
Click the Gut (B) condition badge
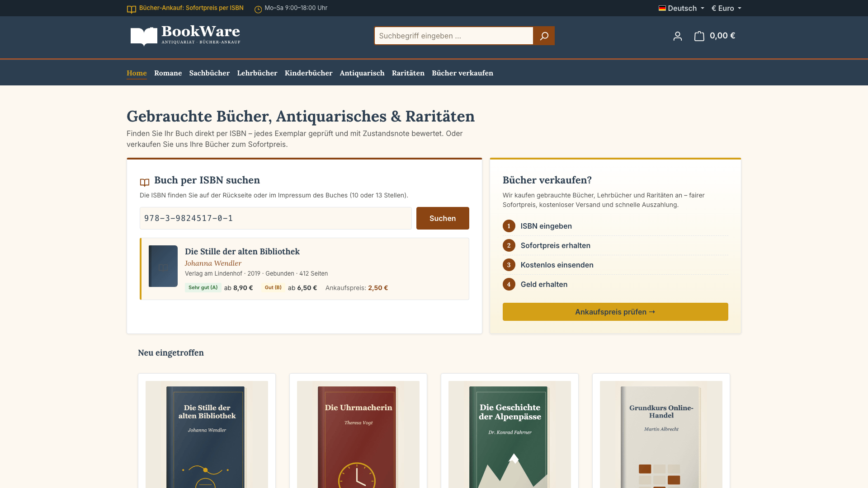(x=273, y=287)
